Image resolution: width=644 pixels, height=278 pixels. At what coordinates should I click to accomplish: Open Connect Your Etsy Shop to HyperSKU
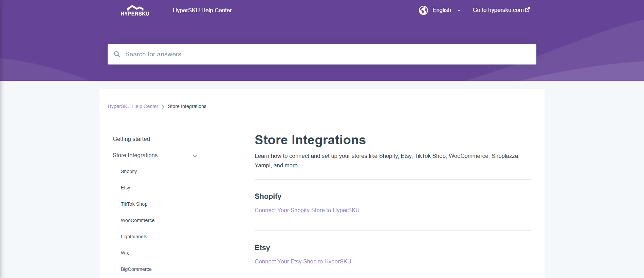(303, 261)
